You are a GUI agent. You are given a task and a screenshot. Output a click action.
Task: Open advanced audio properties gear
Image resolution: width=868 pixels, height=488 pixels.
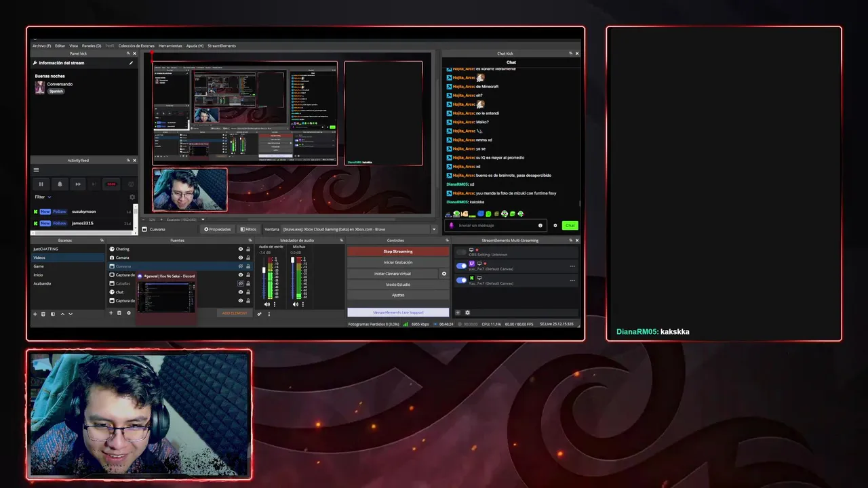tap(259, 314)
